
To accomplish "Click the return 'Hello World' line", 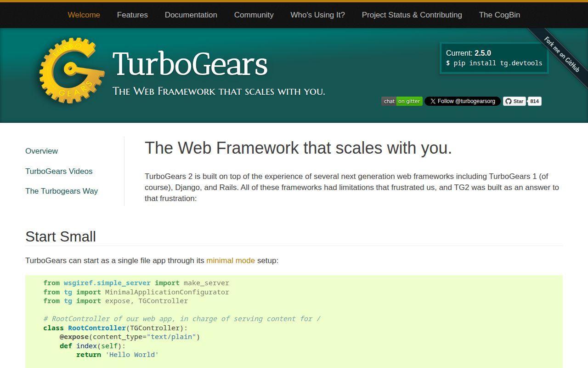I will (x=117, y=355).
